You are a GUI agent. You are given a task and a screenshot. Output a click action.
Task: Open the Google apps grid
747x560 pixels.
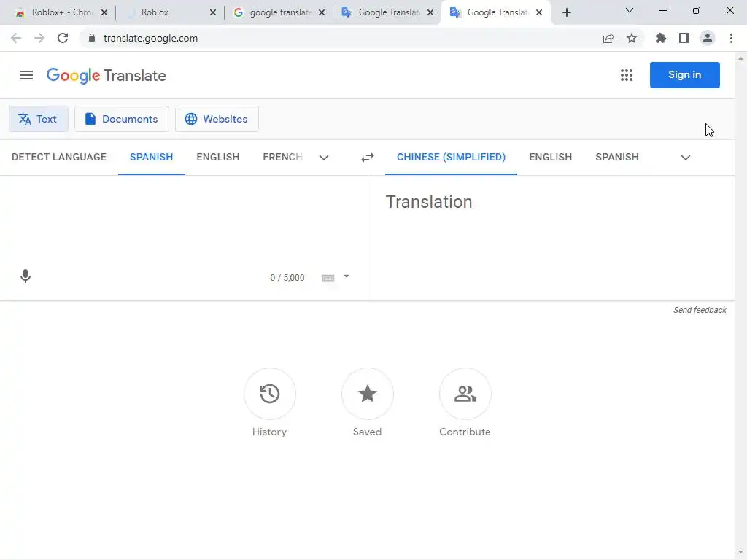(x=627, y=75)
